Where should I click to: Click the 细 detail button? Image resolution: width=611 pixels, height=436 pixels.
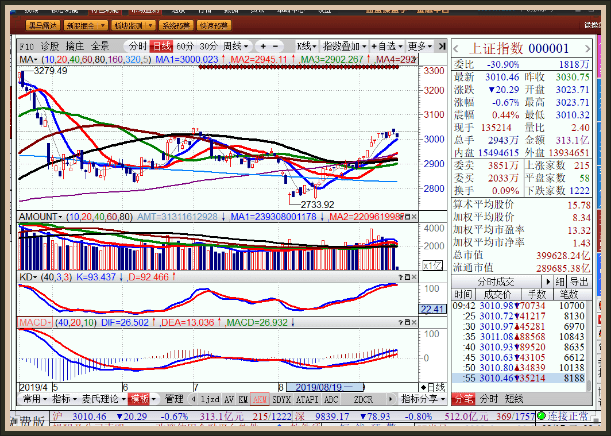pyautogui.click(x=560, y=281)
